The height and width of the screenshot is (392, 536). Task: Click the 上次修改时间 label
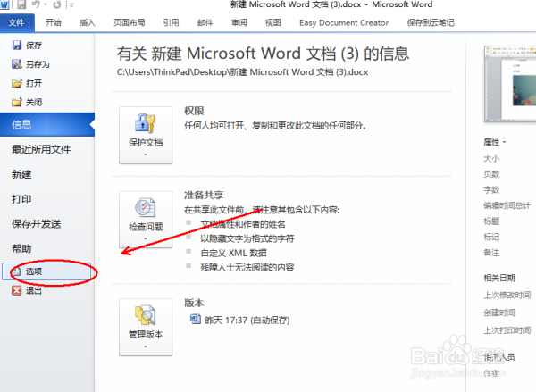click(x=507, y=295)
